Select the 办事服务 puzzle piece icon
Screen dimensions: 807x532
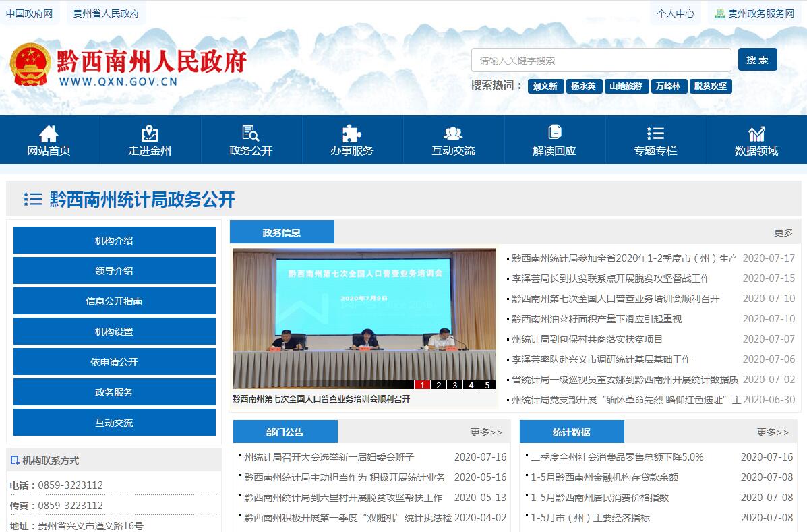coord(352,133)
